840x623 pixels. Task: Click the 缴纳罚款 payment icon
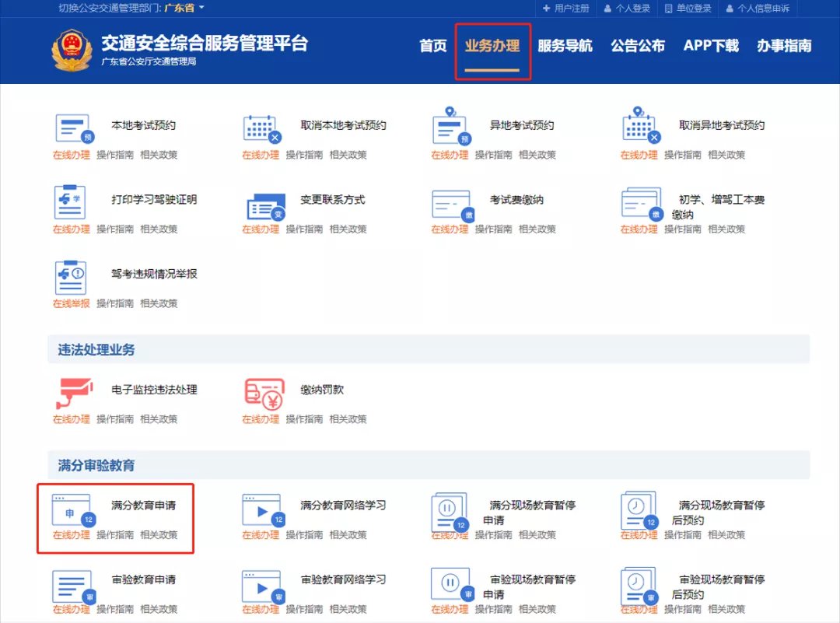coord(264,393)
